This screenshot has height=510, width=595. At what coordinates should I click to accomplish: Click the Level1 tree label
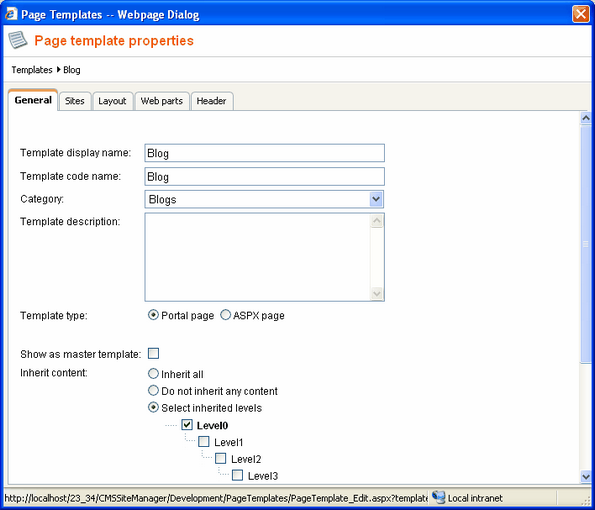(228, 442)
